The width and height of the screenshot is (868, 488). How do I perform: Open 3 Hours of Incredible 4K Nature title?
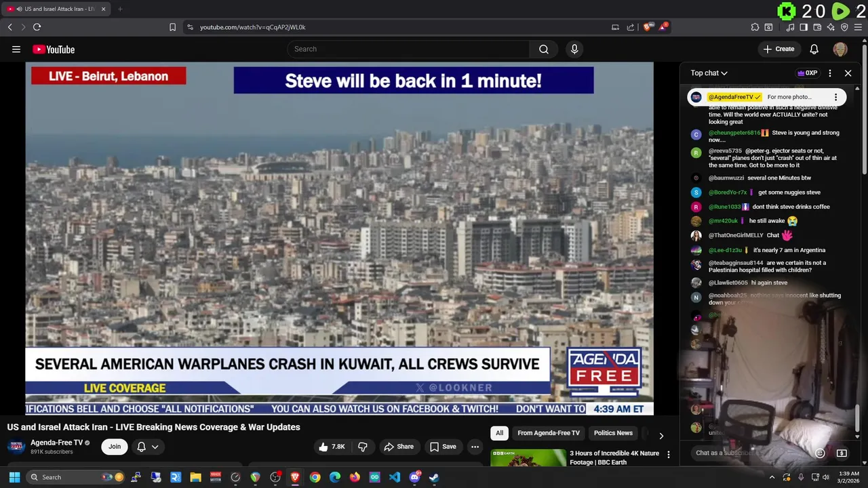click(x=614, y=457)
